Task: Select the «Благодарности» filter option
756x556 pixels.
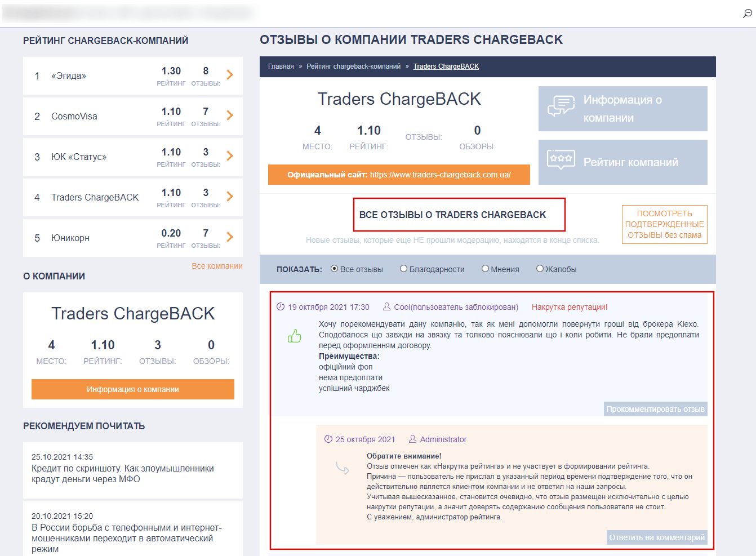Action: 403,269
